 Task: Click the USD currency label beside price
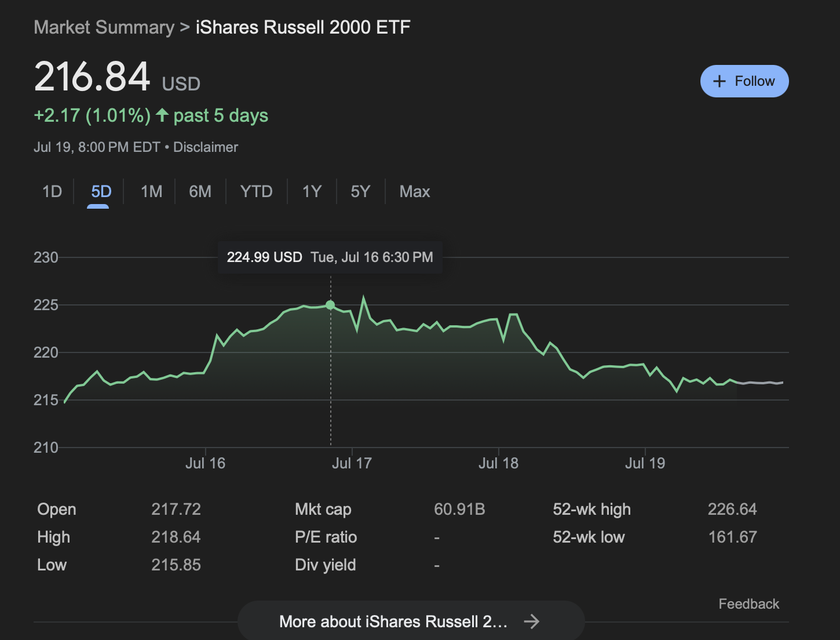(x=181, y=84)
